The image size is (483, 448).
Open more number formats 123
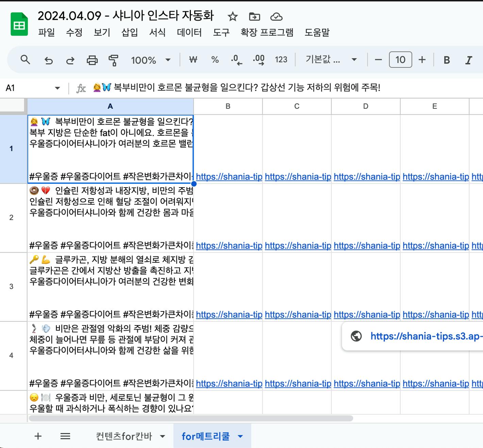click(x=281, y=60)
